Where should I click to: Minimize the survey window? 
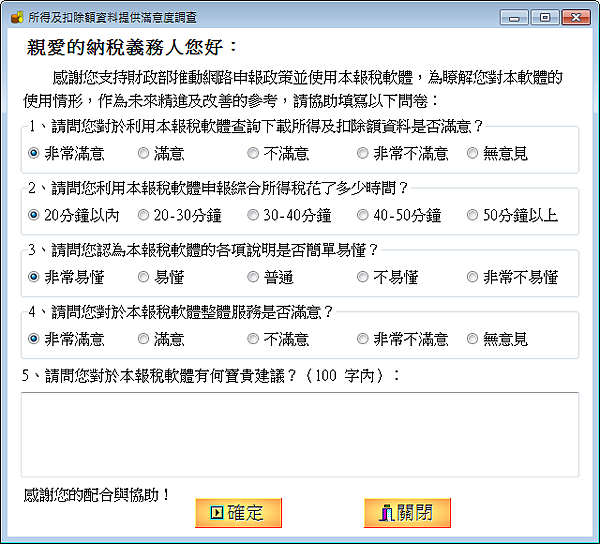tap(514, 18)
